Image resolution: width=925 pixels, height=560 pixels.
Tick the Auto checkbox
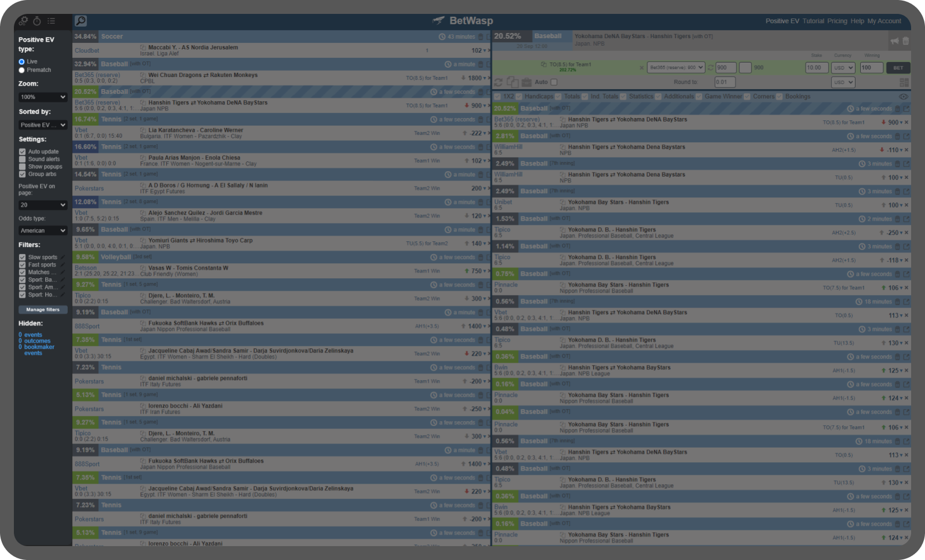[x=554, y=82]
